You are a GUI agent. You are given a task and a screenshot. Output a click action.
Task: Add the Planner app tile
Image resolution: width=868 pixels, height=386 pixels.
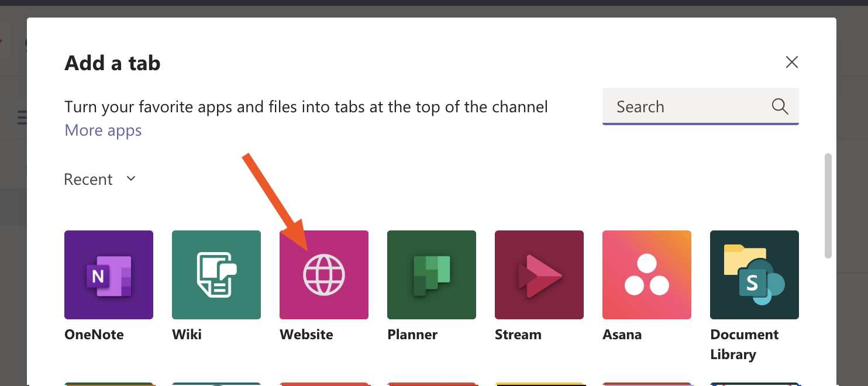432,275
